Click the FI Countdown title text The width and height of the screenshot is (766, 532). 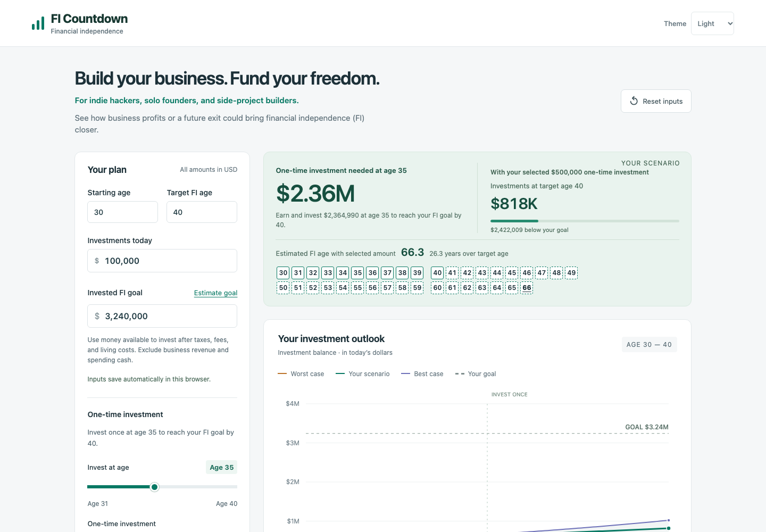click(89, 19)
